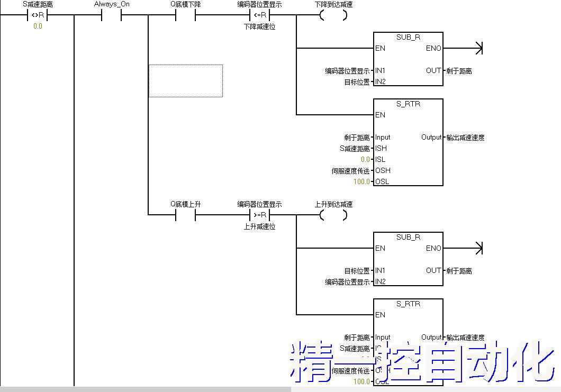Select the Q底模下降 contact

[185, 15]
